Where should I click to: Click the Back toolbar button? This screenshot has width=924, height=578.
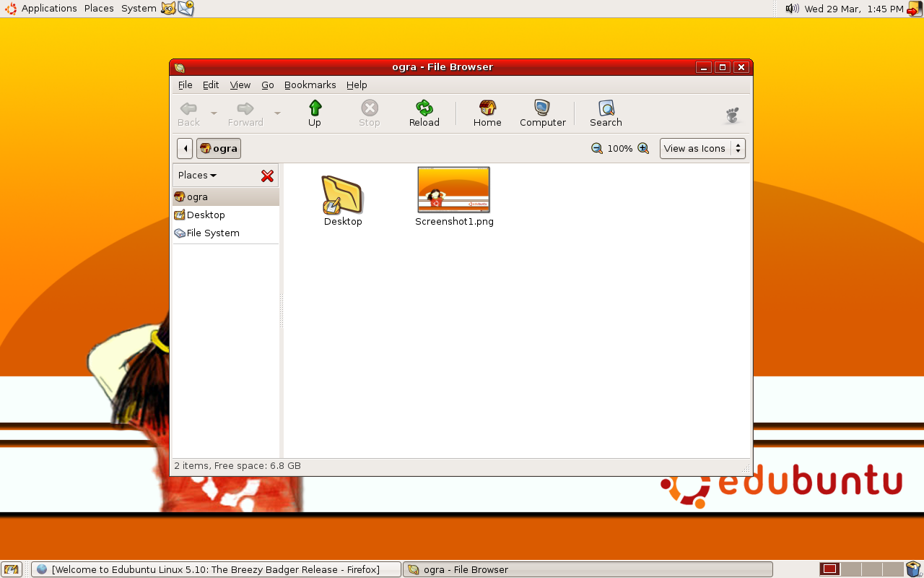tap(189, 113)
